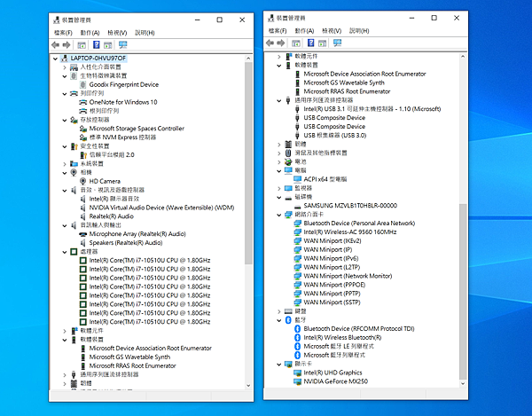This screenshot has height=416, width=532.
Task: Click Forward arrow in left window toolbar
Action: coord(66,44)
